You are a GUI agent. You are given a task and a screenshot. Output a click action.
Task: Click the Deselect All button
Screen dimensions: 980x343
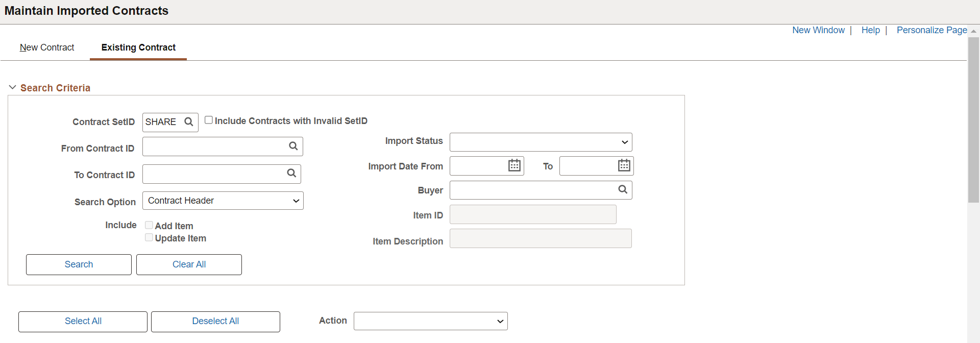(215, 322)
